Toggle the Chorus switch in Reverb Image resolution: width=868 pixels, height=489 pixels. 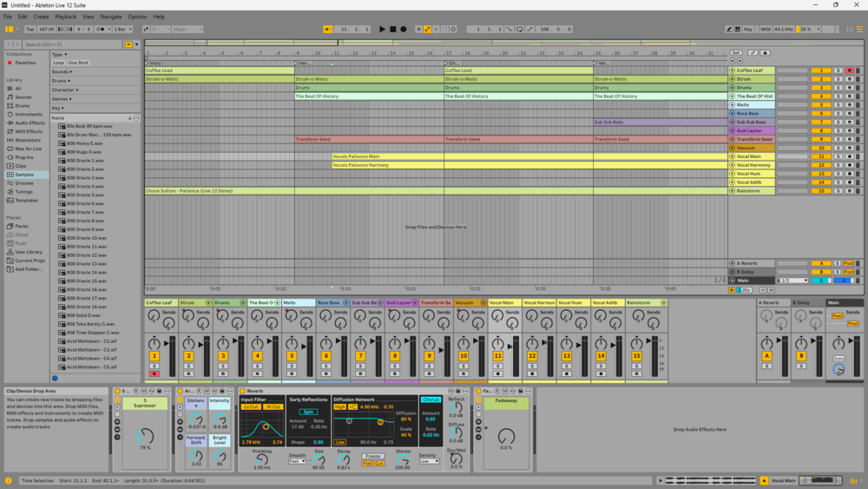[x=431, y=400]
